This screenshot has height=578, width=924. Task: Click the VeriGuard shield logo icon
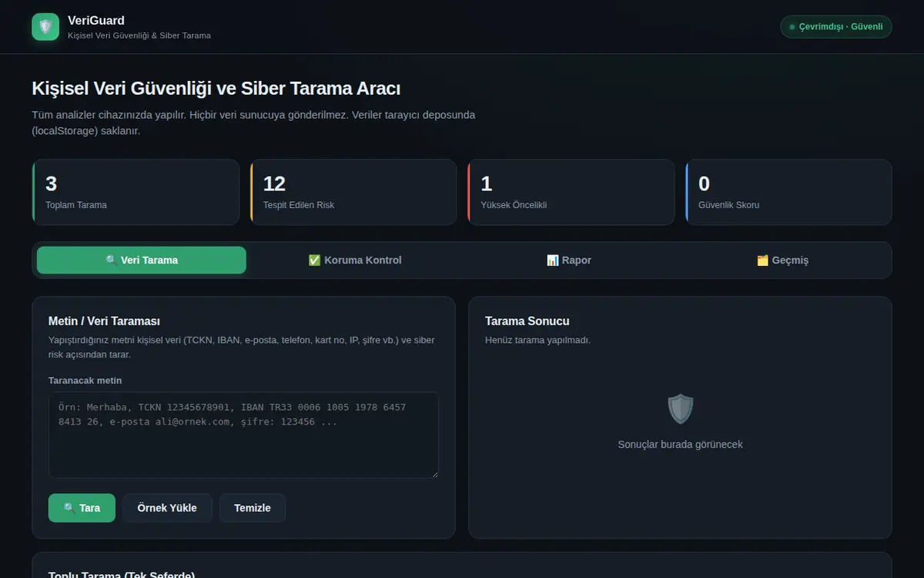tap(45, 27)
